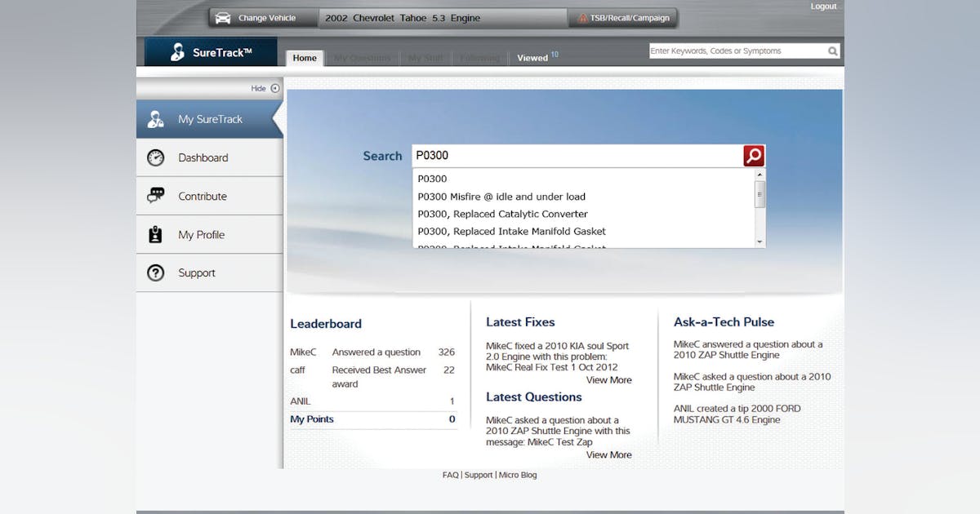
Task: Select suggestion 'P0300 Misfire @ idle and under load'
Action: (500, 197)
